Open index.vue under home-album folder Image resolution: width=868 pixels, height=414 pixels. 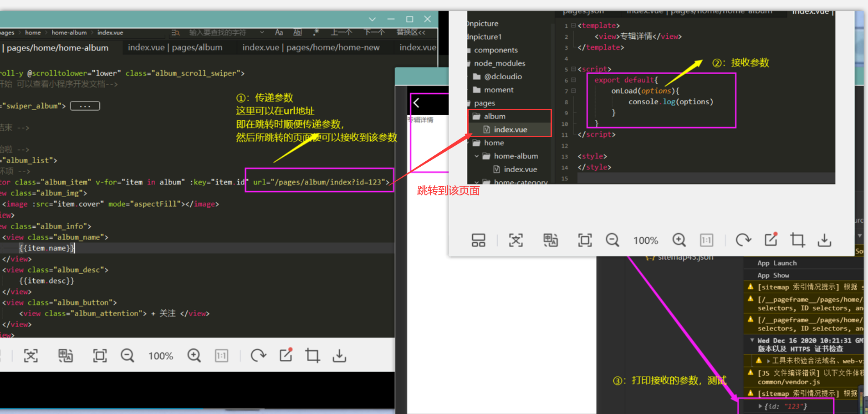[x=520, y=169]
